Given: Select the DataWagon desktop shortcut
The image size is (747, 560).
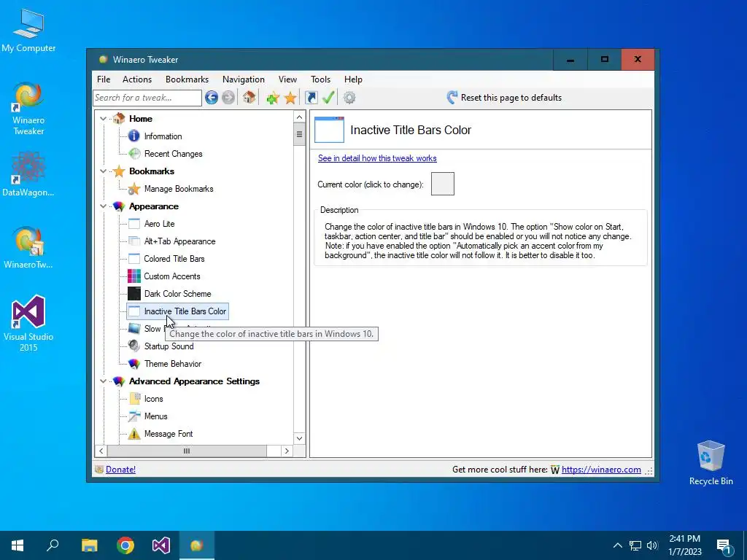Looking at the screenshot, I should [28, 174].
